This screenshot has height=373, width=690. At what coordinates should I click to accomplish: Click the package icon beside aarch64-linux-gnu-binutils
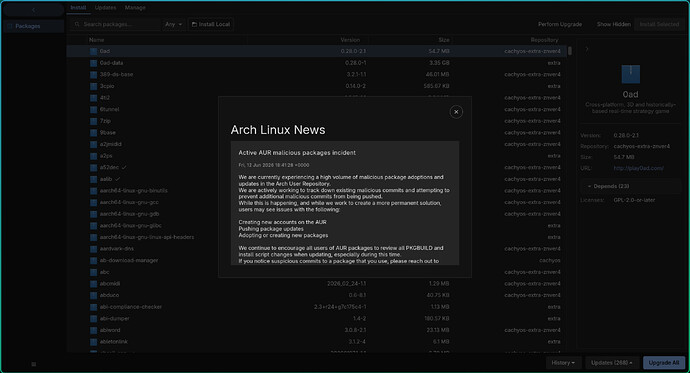pos(93,191)
